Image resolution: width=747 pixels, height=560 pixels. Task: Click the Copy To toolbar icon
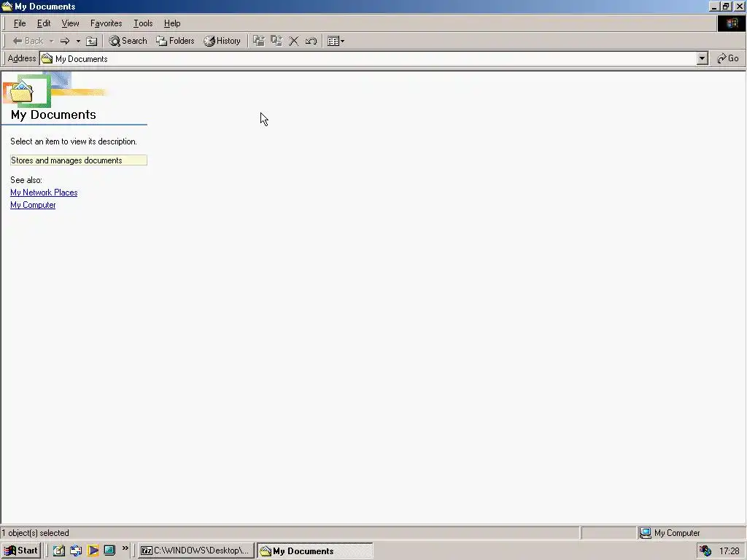tap(276, 41)
